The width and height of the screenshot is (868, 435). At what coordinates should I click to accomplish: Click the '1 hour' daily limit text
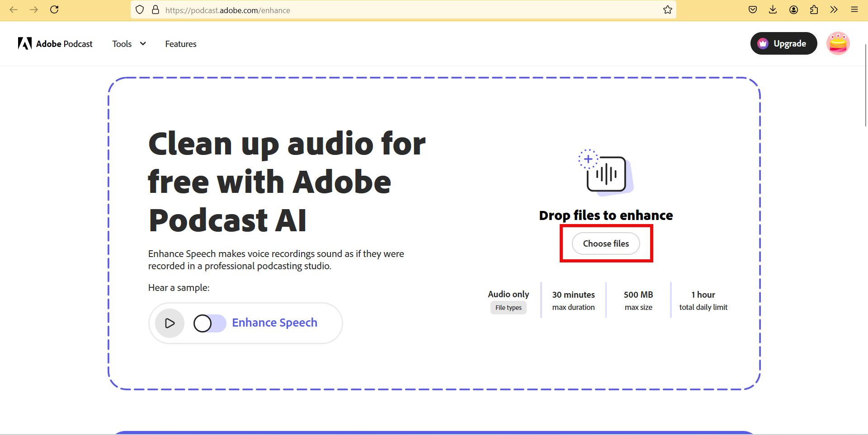click(x=703, y=295)
